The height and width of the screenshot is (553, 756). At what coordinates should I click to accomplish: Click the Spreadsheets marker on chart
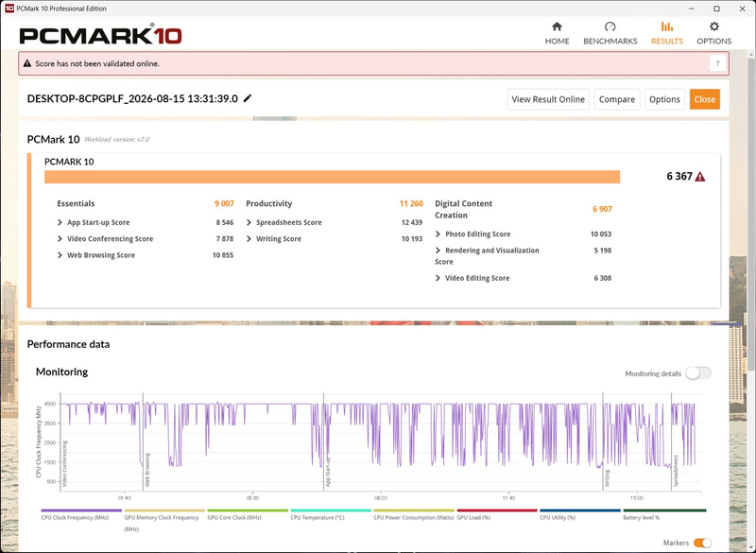click(676, 471)
